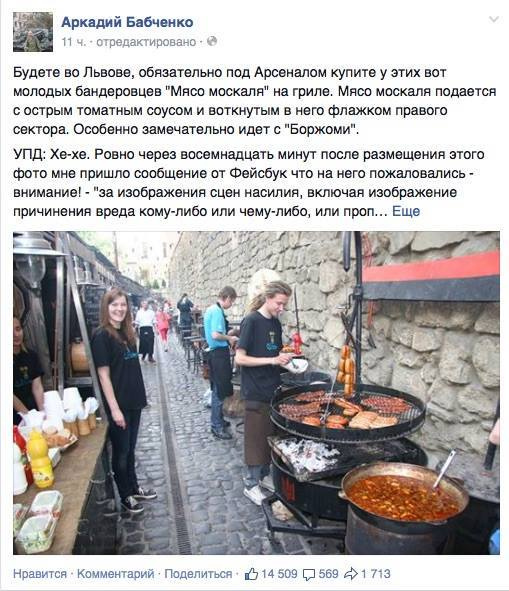Expand full post text with Еще
509x591 pixels.
click(406, 211)
